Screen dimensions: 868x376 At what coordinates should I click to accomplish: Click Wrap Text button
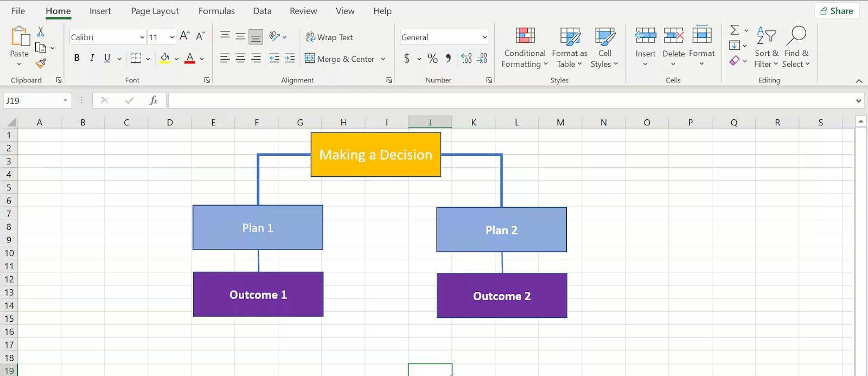[x=329, y=37]
